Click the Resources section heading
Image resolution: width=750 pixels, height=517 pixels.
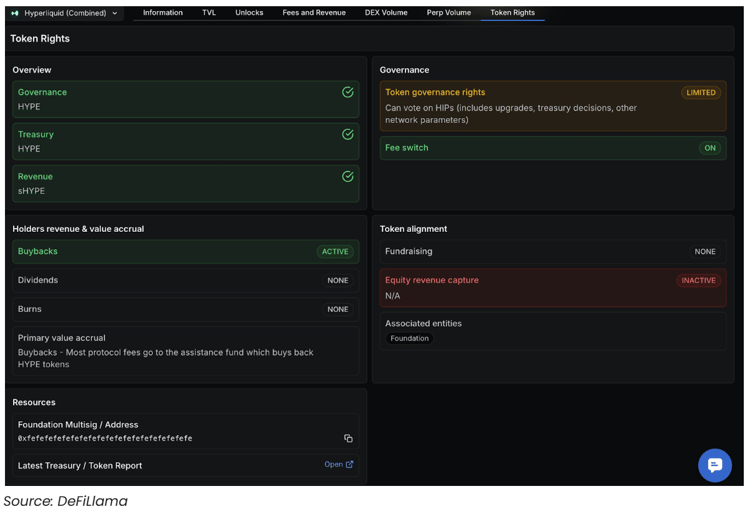point(34,402)
